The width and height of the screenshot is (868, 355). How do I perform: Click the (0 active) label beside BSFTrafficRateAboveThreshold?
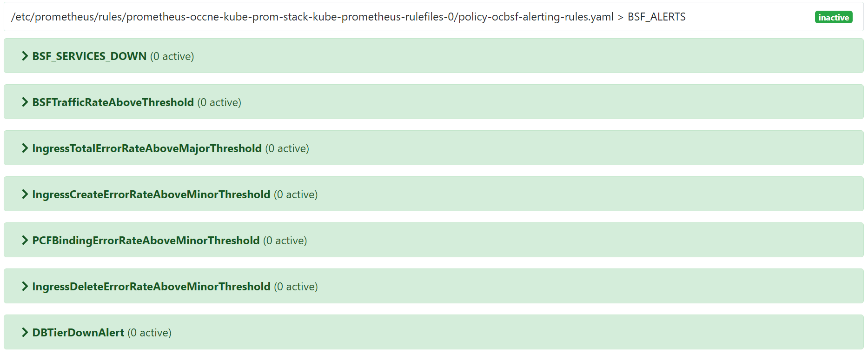220,102
